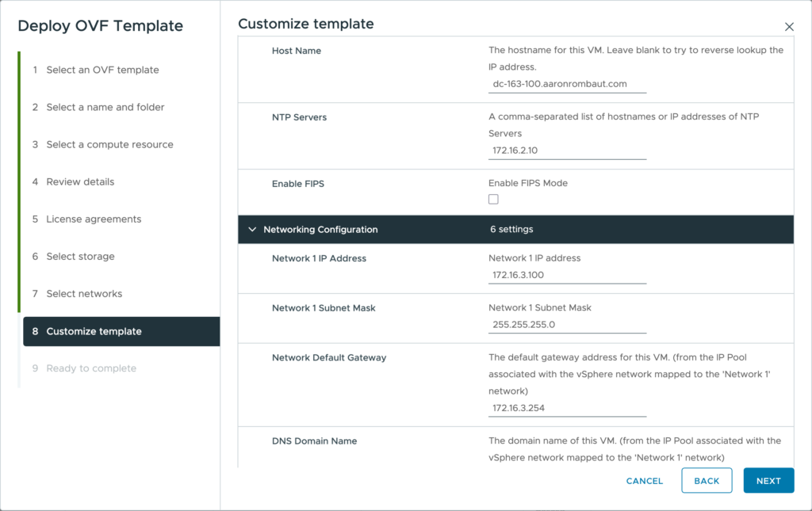Screen dimensions: 812x511
Task: Click the Host Name input field
Action: 567,84
